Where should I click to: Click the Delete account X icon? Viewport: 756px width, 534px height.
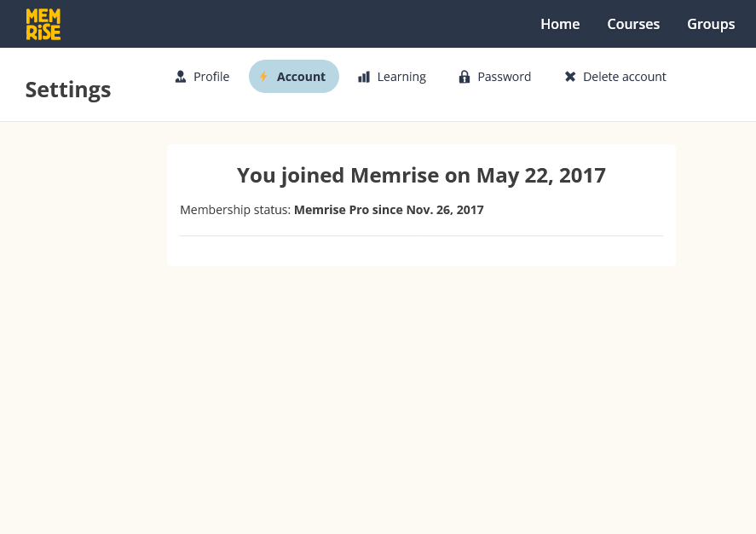[570, 77]
